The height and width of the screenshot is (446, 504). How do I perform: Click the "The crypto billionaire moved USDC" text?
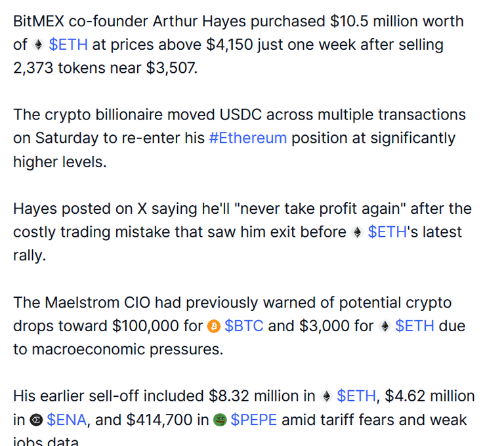(x=138, y=115)
